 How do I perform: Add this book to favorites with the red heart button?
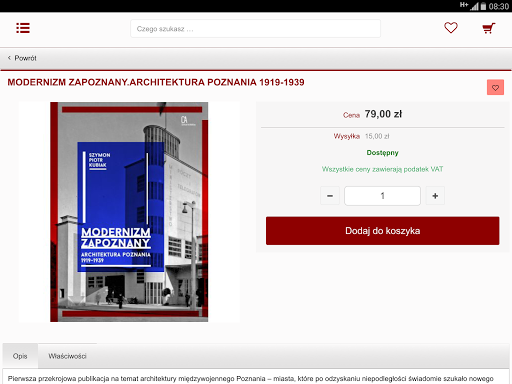click(495, 88)
